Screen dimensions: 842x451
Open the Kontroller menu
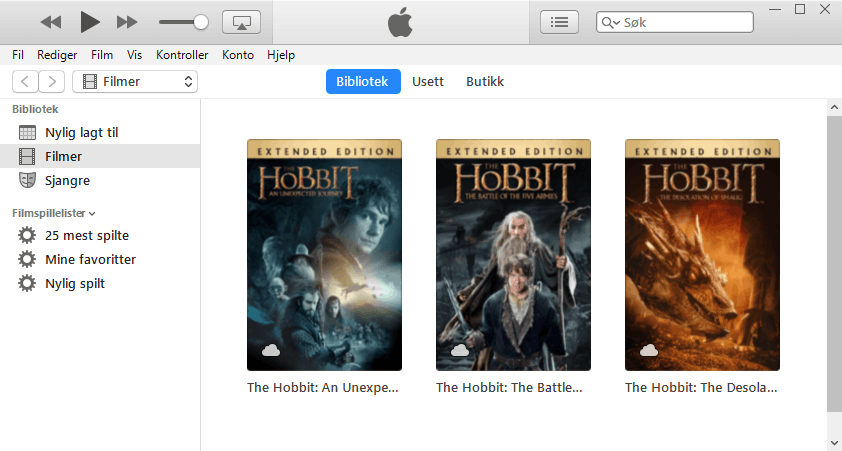[182, 55]
